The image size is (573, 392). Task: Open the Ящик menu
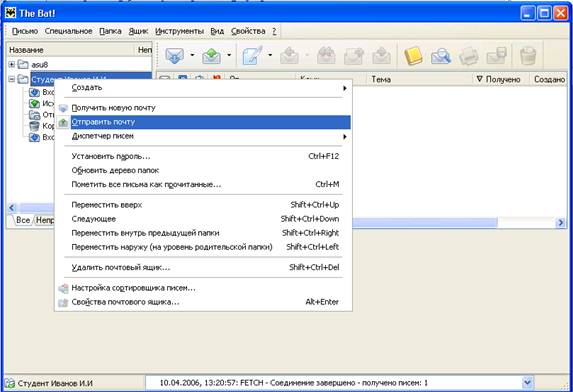(x=138, y=31)
